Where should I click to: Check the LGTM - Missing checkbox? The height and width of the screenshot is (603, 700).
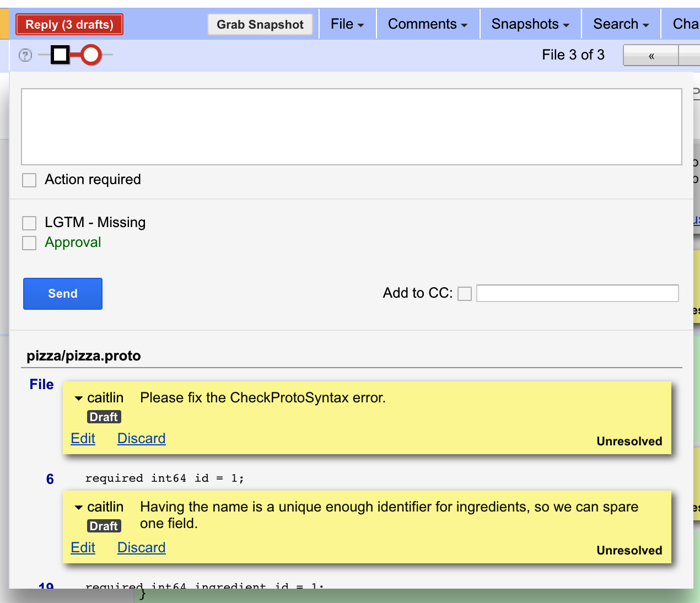tap(29, 223)
